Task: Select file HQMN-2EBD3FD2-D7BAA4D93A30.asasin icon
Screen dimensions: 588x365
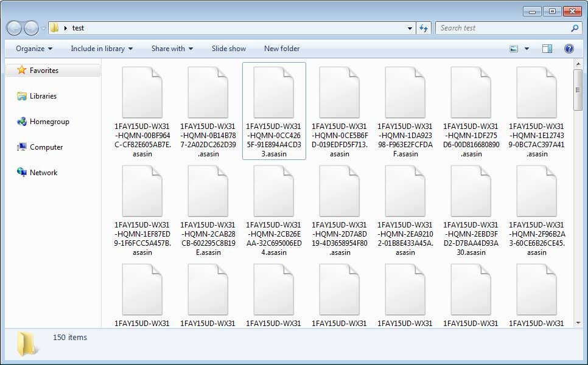Action: point(471,191)
